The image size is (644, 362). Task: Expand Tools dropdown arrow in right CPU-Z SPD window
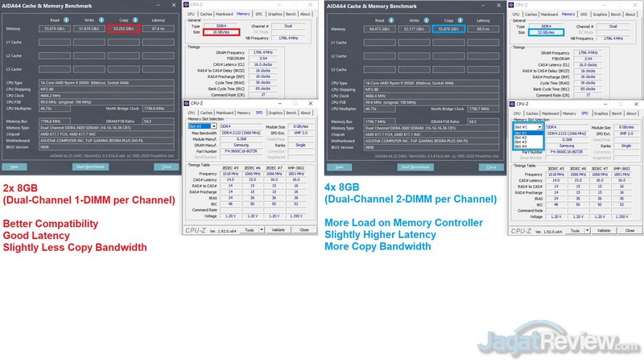[x=588, y=231]
